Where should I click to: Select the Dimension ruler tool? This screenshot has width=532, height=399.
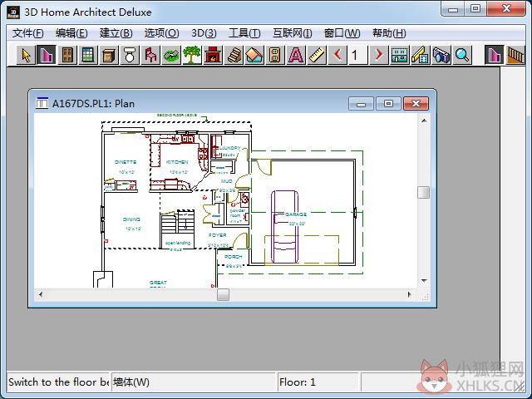(x=317, y=55)
